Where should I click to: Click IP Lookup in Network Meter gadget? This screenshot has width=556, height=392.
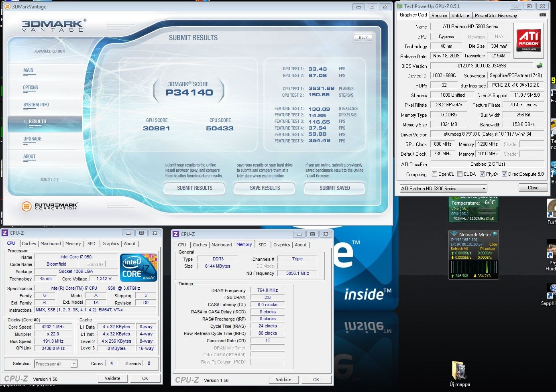click(x=487, y=249)
